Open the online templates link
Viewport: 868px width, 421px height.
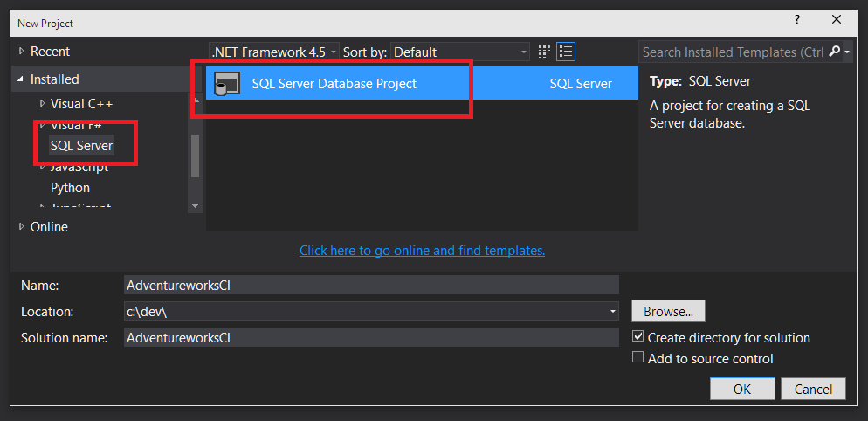point(422,251)
